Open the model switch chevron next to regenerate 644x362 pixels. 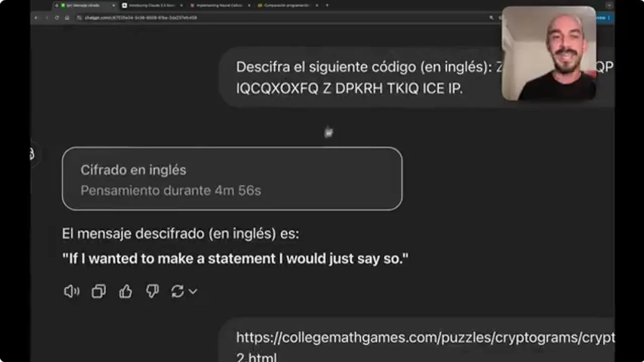pyautogui.click(x=193, y=291)
